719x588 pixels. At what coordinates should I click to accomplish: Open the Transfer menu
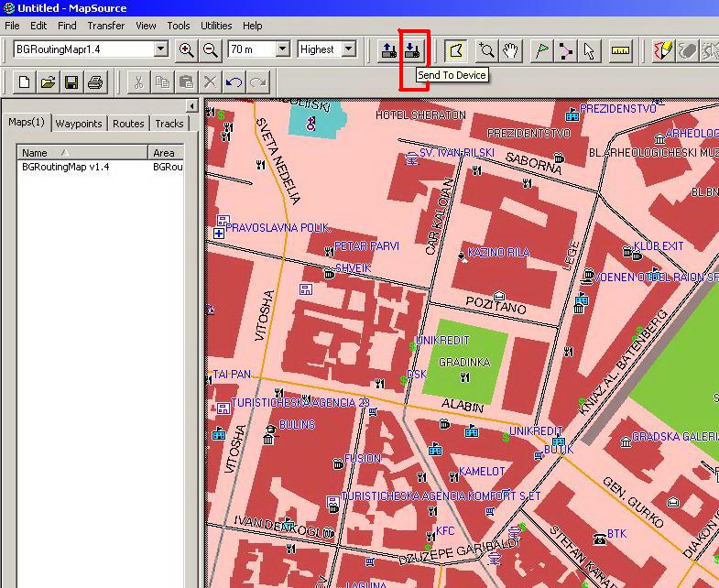tap(106, 26)
